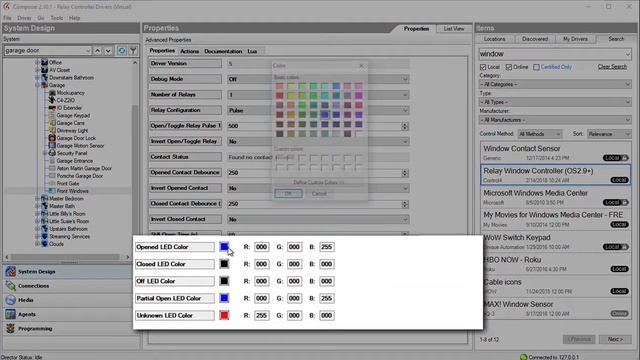Screen dimensions: 640x360
Task: Open the File menu
Action: pos(7,18)
